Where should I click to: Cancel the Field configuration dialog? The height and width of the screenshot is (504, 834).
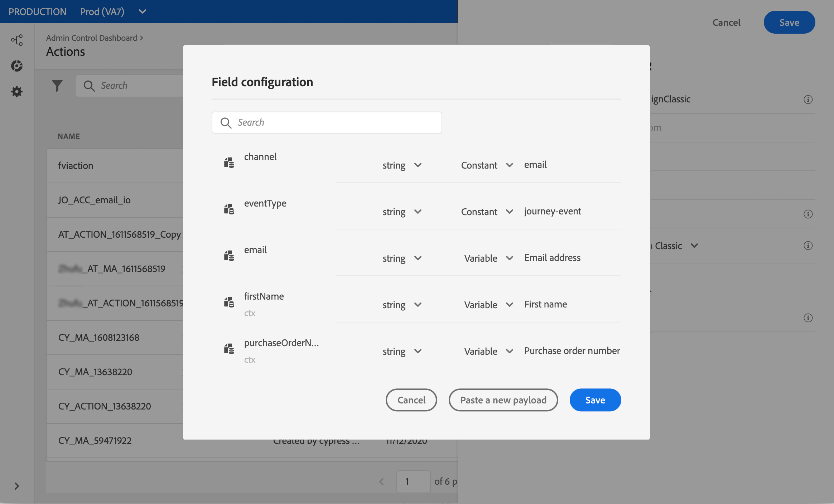coord(411,400)
